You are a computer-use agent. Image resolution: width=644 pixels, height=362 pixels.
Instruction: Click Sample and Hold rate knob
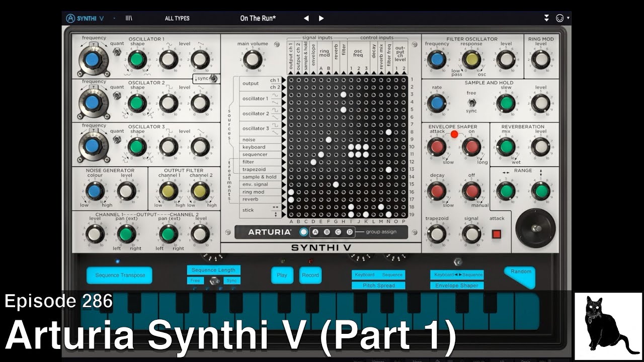point(437,104)
